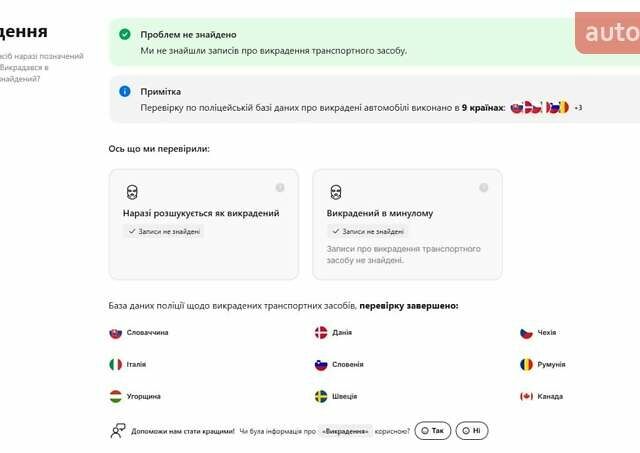Open help tooltip on the 'Наразі розшукується' card

[x=280, y=187]
